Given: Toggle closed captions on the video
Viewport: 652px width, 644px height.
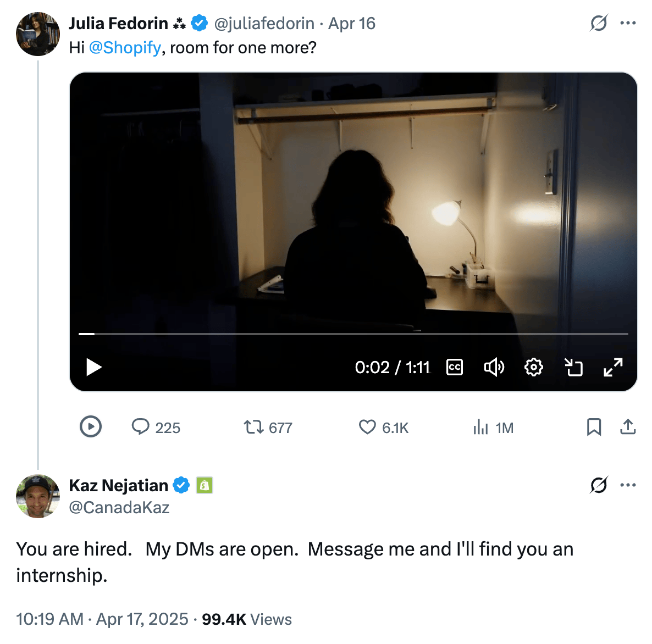Looking at the screenshot, I should [455, 367].
